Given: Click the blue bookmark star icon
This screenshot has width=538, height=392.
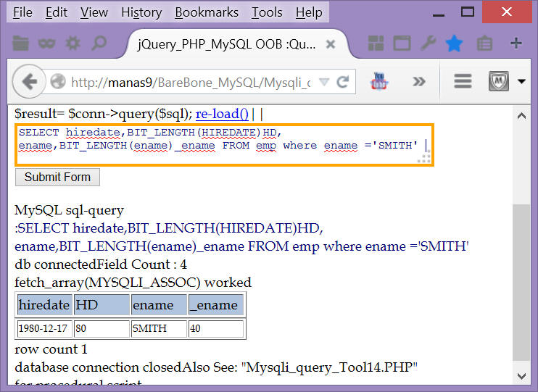Looking at the screenshot, I should click(454, 43).
